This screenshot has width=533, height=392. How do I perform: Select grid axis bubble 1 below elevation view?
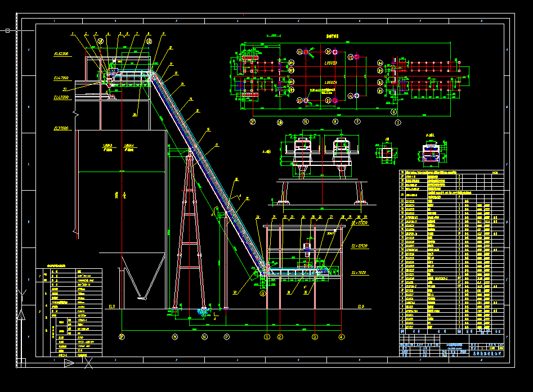[x=267, y=337]
